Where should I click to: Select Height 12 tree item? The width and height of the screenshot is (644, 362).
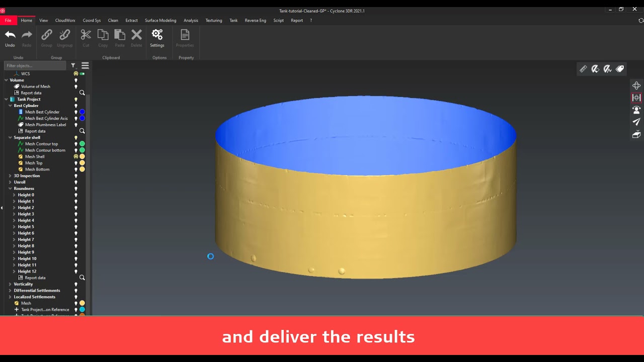[x=27, y=271]
